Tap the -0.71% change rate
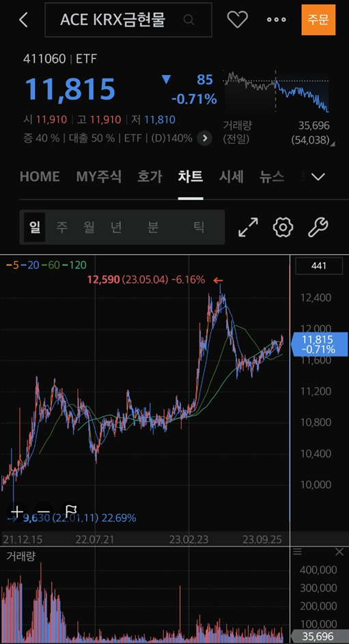349x644 pixels. click(x=194, y=99)
